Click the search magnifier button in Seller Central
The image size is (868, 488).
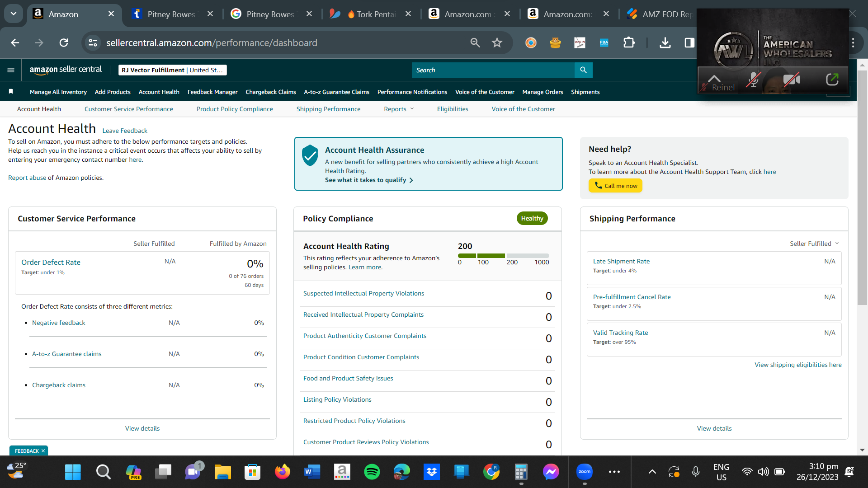(583, 70)
